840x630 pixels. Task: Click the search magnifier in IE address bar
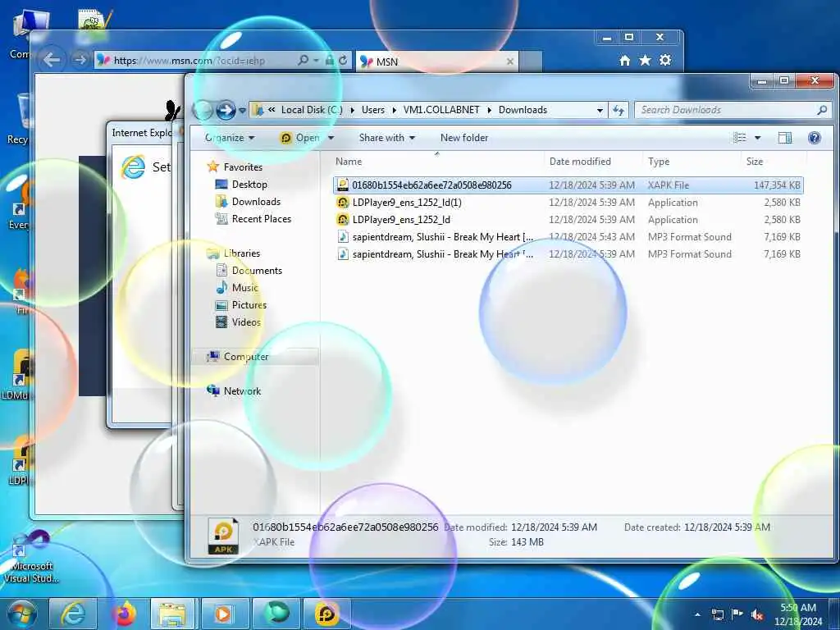(304, 61)
